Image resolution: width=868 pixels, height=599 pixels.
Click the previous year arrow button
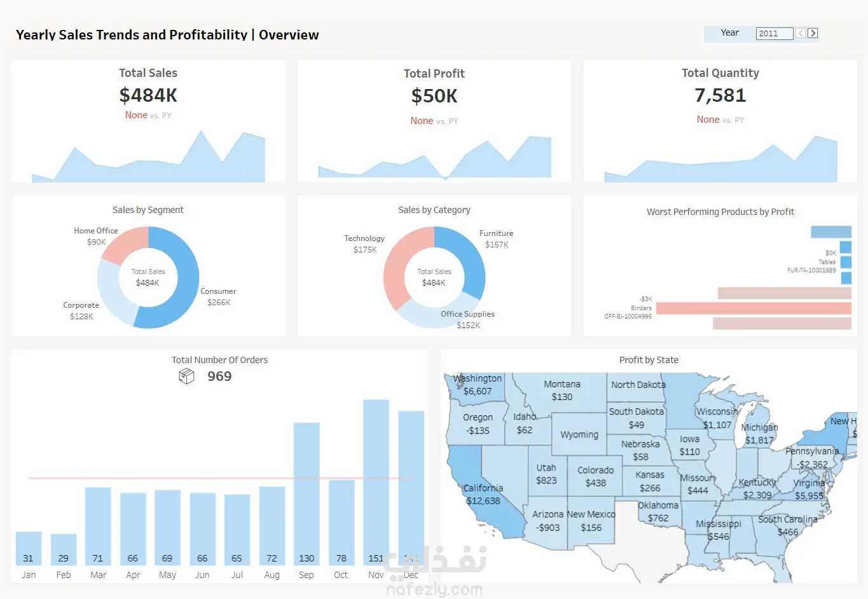tap(801, 33)
